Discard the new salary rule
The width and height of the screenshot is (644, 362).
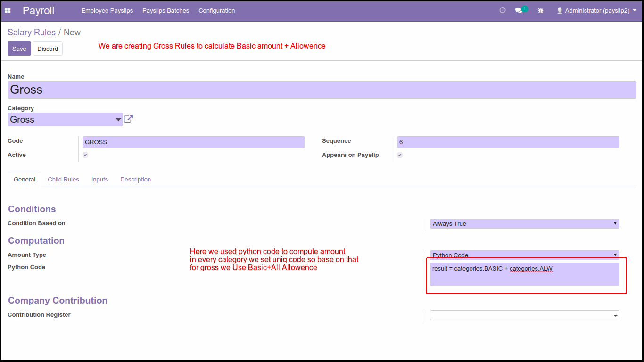click(48, 49)
